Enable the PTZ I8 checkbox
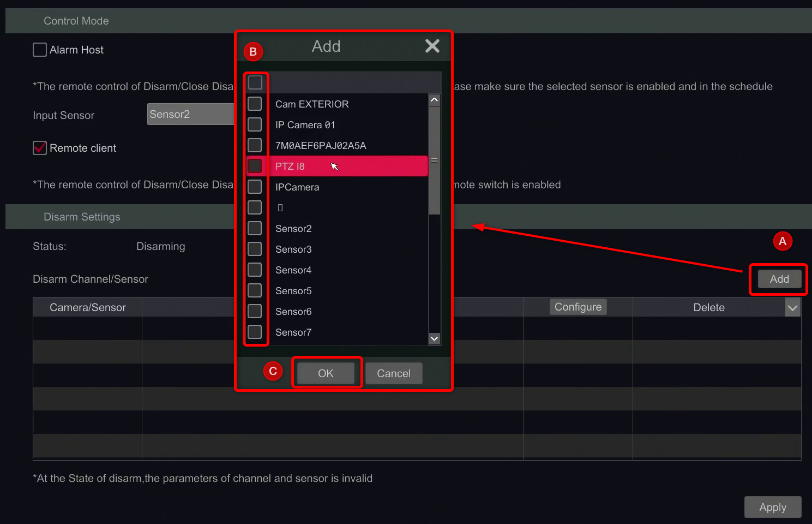Viewport: 812px width, 524px height. click(x=255, y=166)
